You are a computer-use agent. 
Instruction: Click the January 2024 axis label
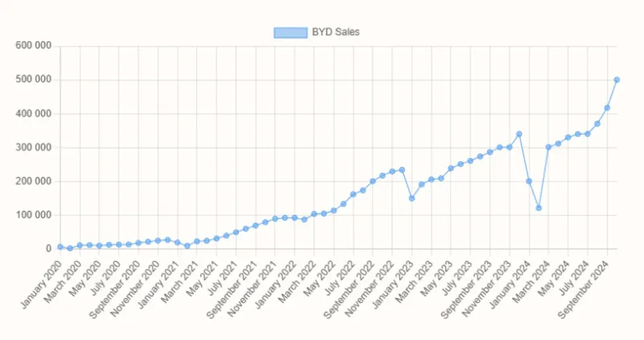(510, 284)
